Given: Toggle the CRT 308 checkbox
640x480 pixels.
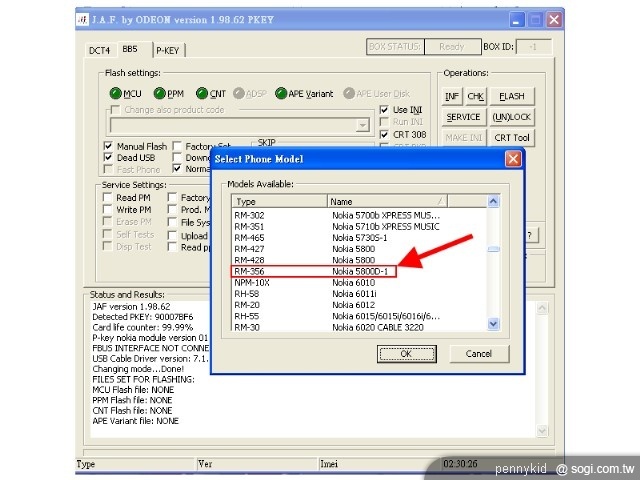Looking at the screenshot, I should click(384, 134).
